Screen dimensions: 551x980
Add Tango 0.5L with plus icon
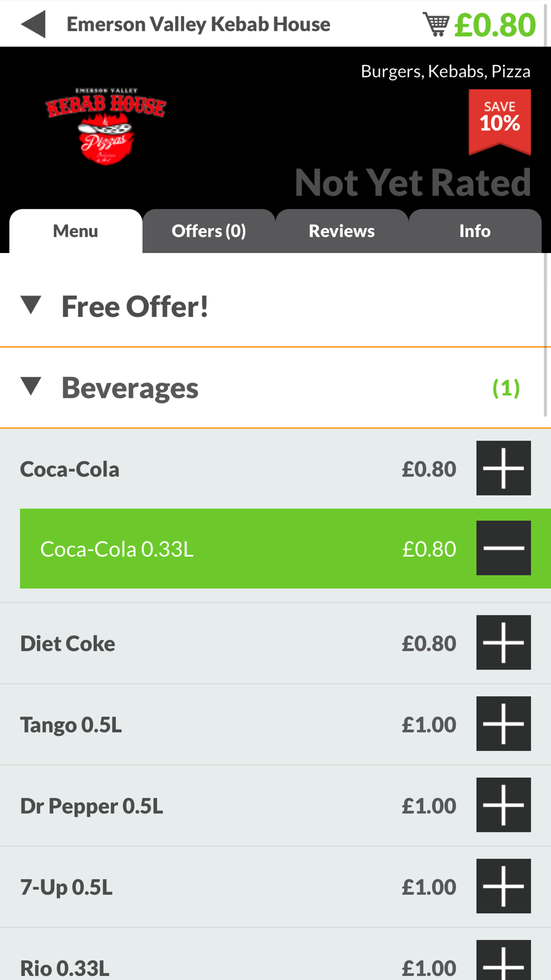point(503,724)
